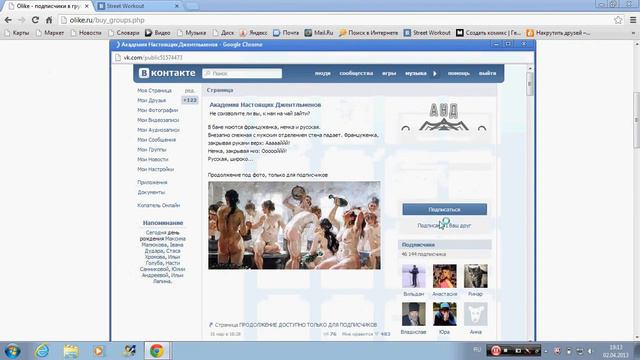The image size is (640, 360).
Task: Open the Видео bookmark
Action: (x=158, y=33)
